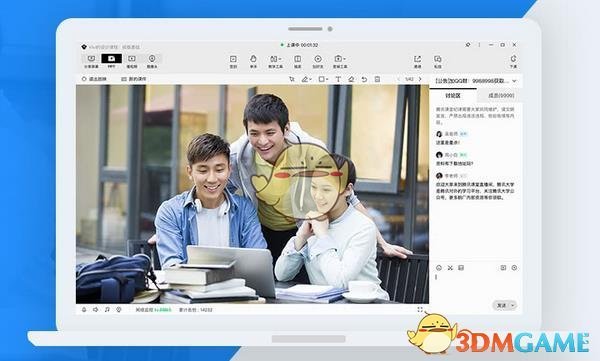
Task: Open the rectangle shape tool dropdown
Action: pyautogui.click(x=323, y=79)
